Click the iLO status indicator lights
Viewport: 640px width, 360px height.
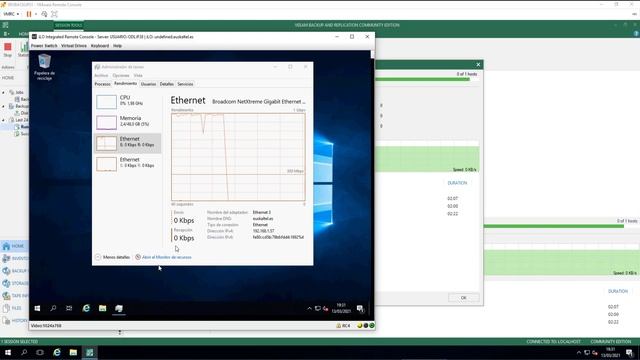[x=366, y=326]
